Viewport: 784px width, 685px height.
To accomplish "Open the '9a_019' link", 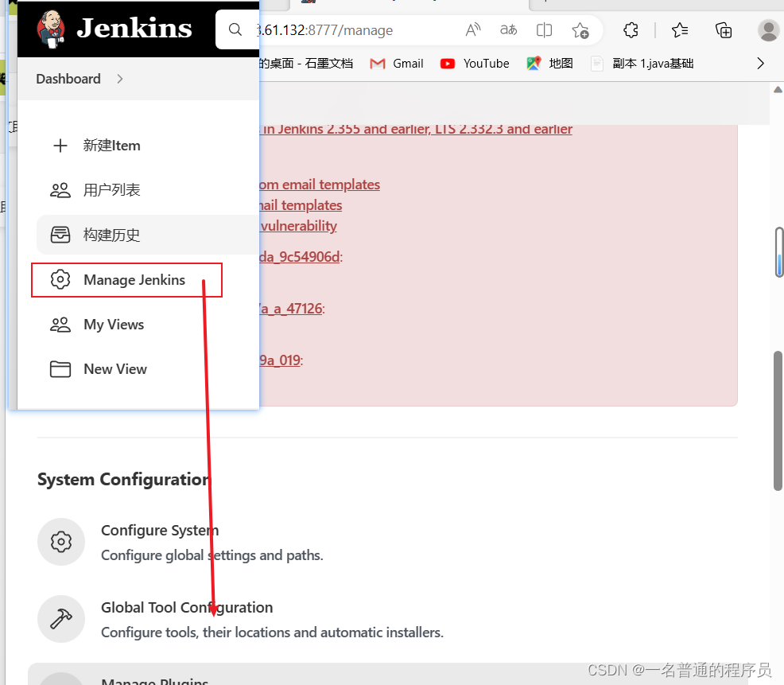I will (281, 360).
